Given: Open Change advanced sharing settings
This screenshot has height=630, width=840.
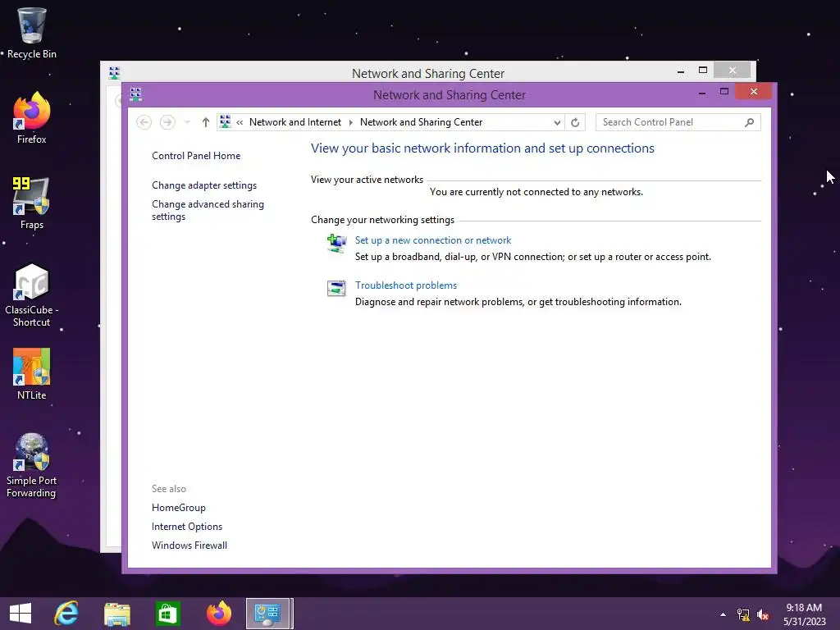Looking at the screenshot, I should point(208,210).
